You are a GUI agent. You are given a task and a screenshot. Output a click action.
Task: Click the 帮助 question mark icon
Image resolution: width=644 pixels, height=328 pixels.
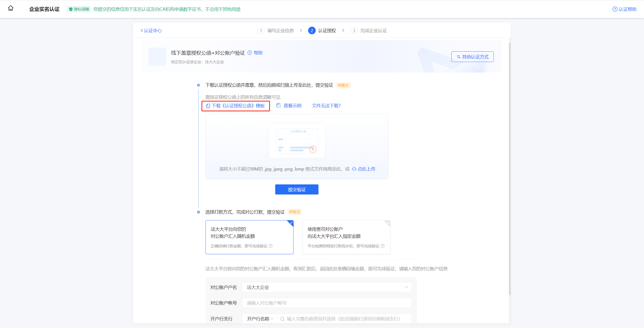pyautogui.click(x=250, y=53)
